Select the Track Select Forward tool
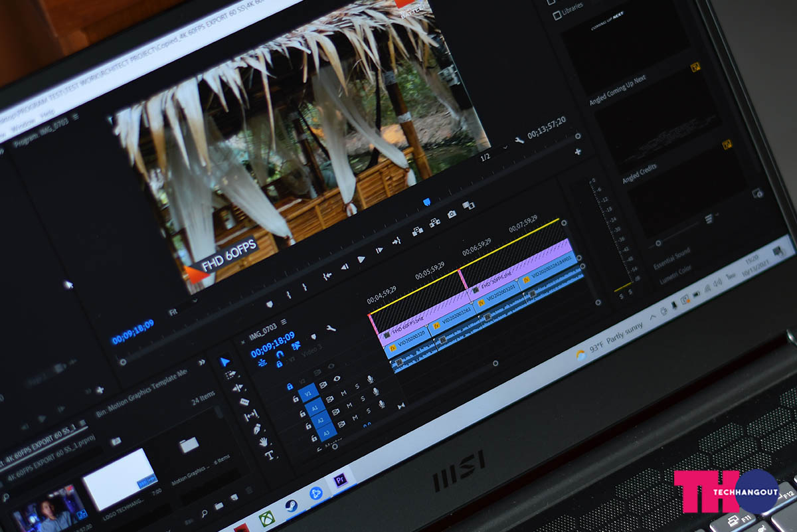The image size is (797, 532). (230, 375)
